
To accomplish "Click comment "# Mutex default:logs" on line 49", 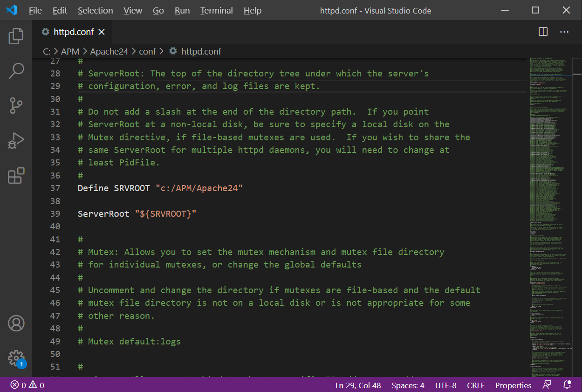I will 129,341.
